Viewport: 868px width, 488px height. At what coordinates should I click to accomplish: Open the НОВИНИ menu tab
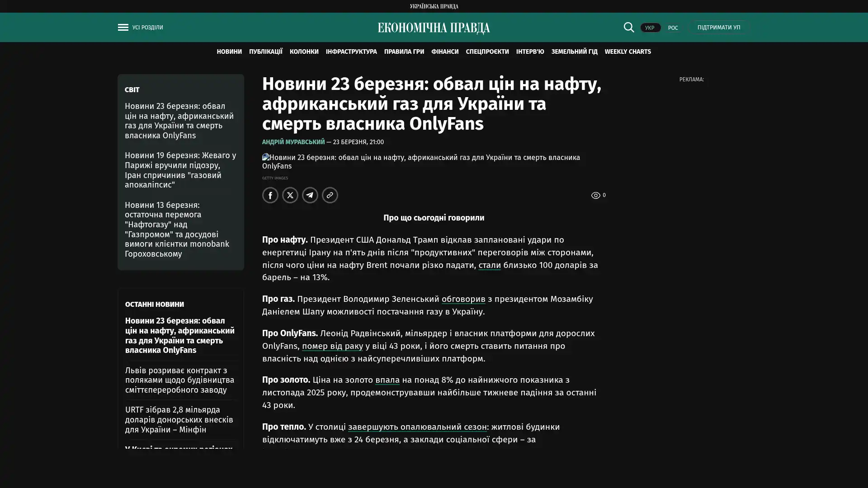(229, 52)
